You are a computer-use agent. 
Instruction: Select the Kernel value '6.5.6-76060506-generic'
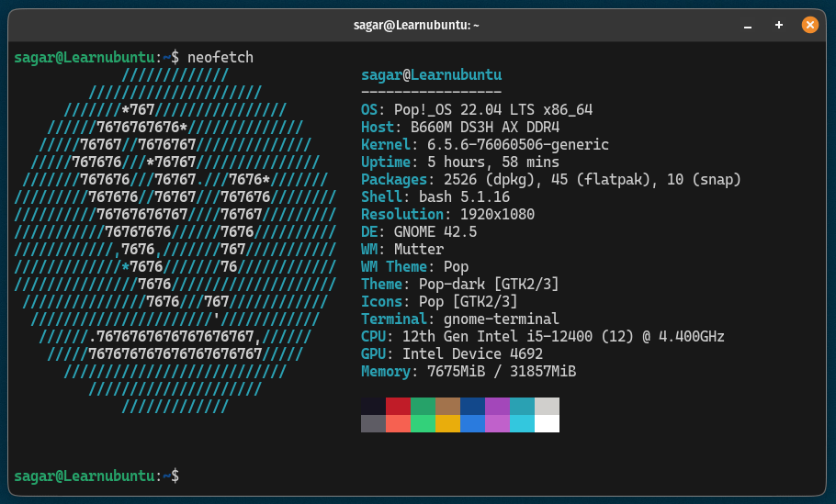tap(518, 145)
